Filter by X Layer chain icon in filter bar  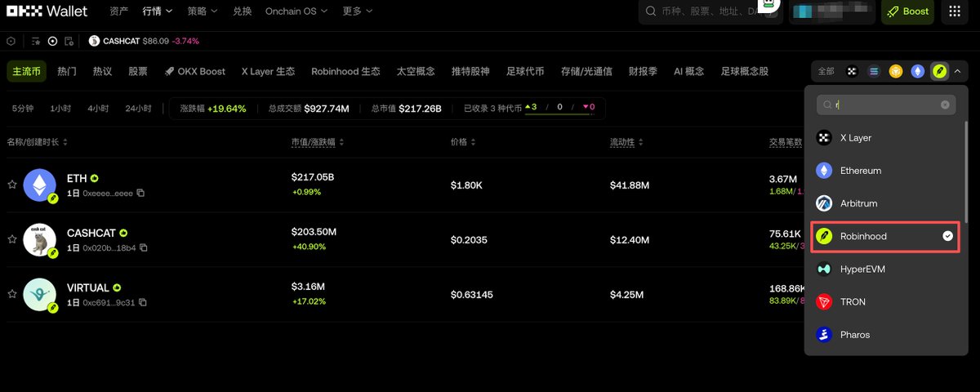(853, 71)
